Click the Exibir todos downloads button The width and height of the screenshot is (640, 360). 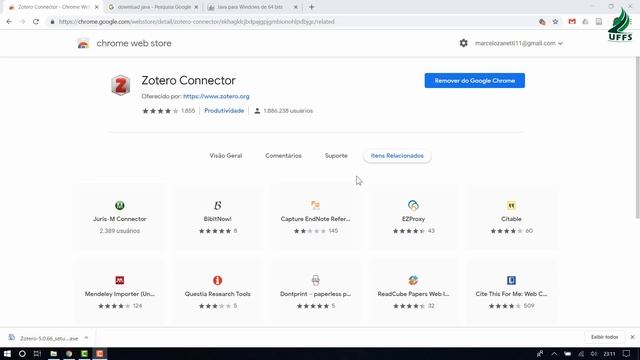coord(604,337)
